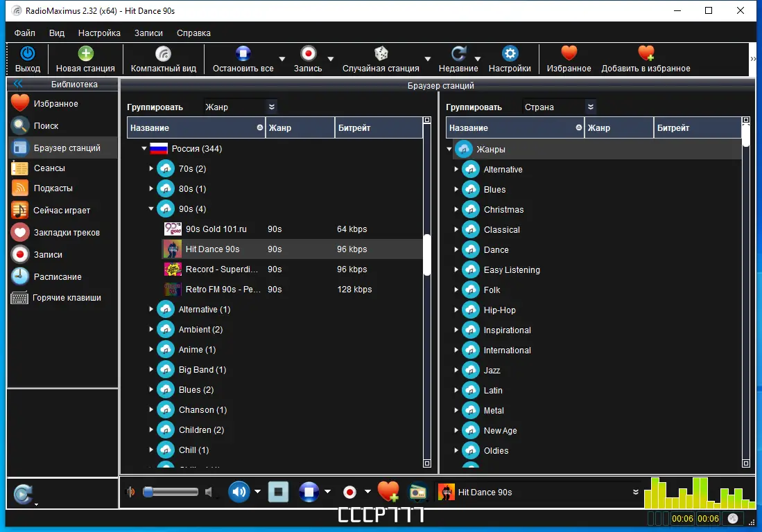Viewport: 762px width, 532px height.
Task: Open the Записи menu
Action: [x=148, y=33]
